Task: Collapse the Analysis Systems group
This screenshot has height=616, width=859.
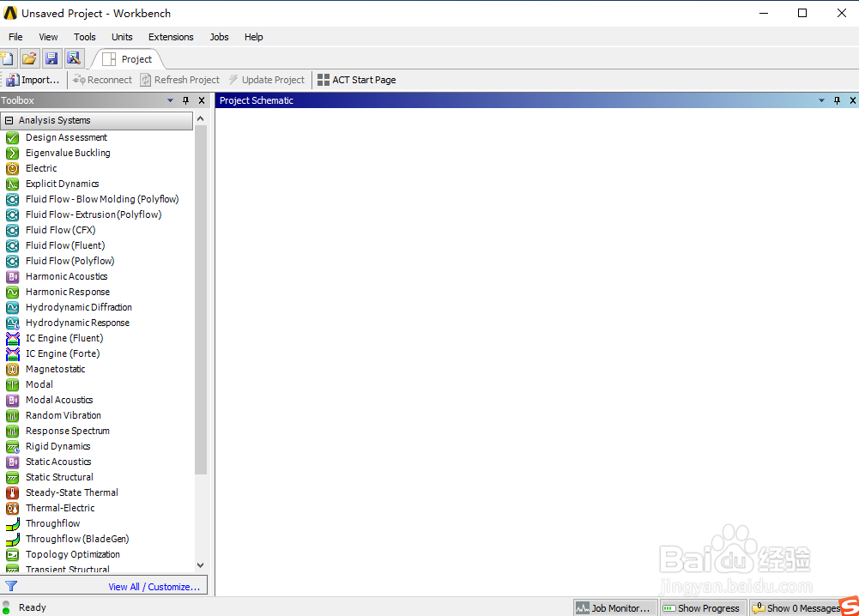Action: coord(9,120)
